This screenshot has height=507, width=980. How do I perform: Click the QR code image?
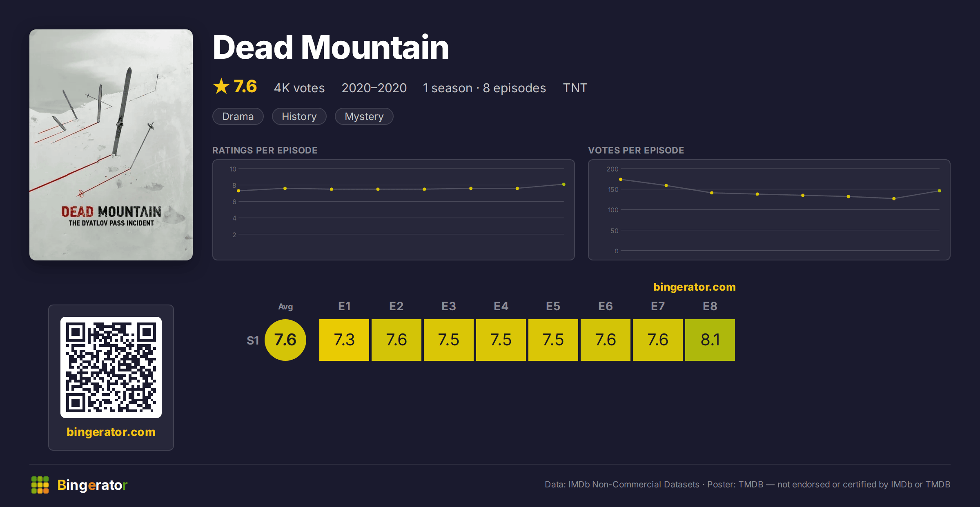coord(111,367)
